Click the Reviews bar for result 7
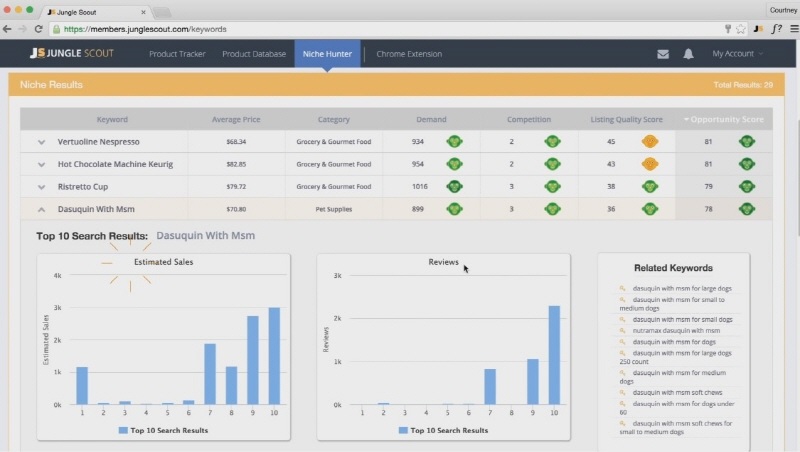Screen dimensions: 800x452 tap(490, 387)
